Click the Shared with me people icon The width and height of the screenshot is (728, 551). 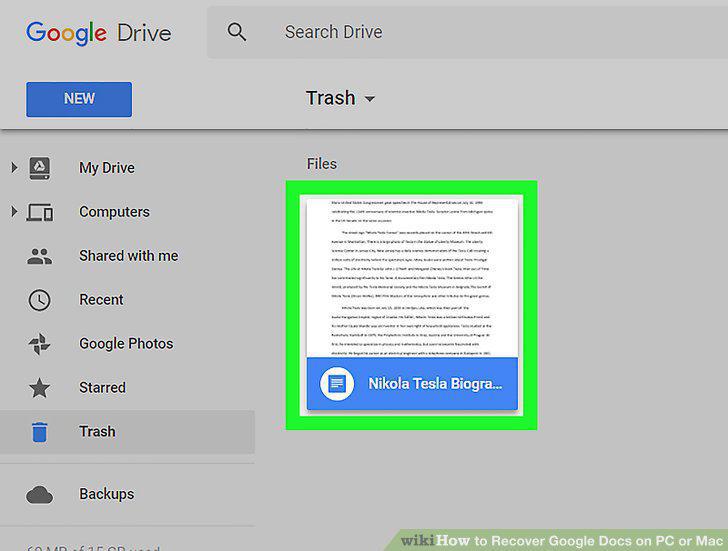tap(39, 256)
